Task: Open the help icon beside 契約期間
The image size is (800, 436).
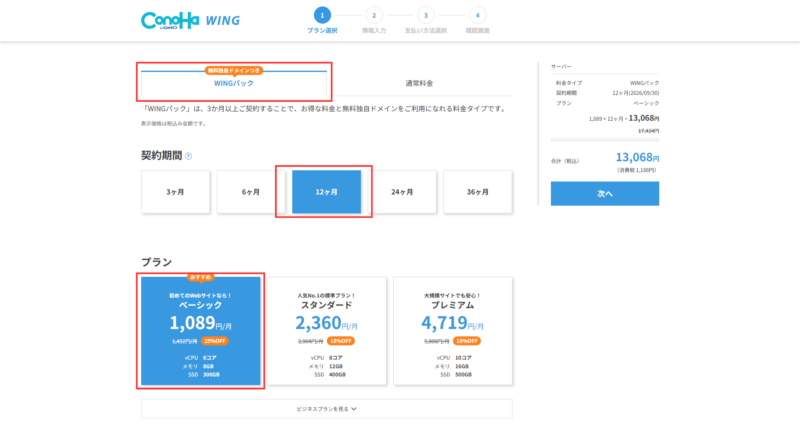Action: tap(188, 156)
